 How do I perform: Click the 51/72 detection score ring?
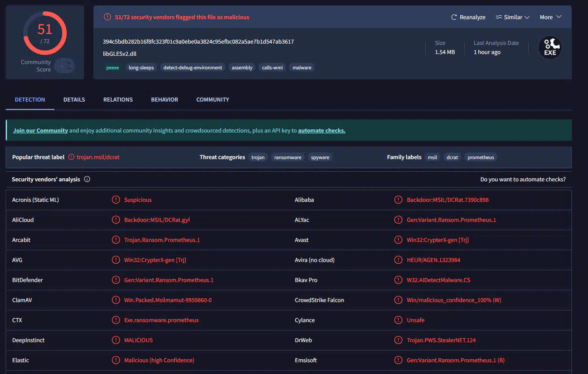click(45, 34)
